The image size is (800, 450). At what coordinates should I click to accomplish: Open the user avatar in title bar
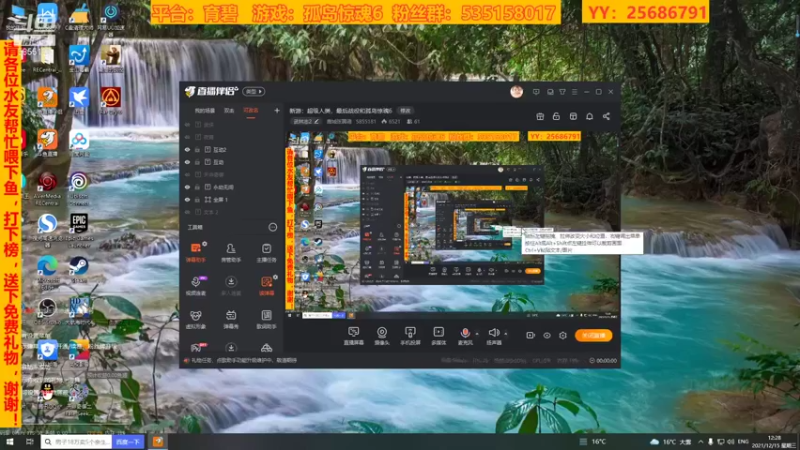[516, 92]
